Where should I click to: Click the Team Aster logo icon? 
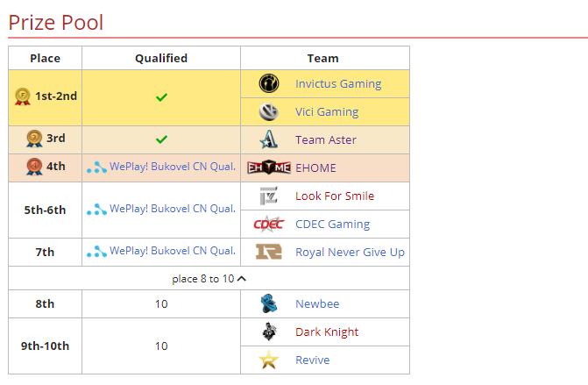269,139
